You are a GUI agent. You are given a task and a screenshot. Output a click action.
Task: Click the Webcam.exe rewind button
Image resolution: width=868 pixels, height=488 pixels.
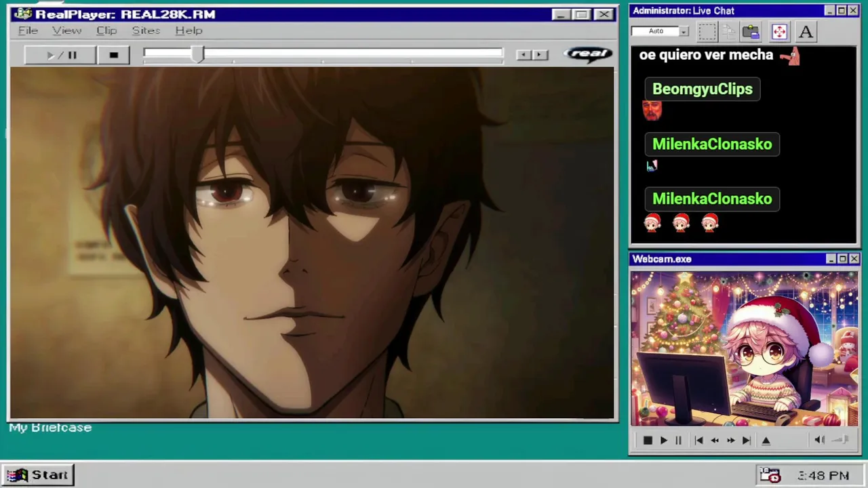pyautogui.click(x=715, y=441)
